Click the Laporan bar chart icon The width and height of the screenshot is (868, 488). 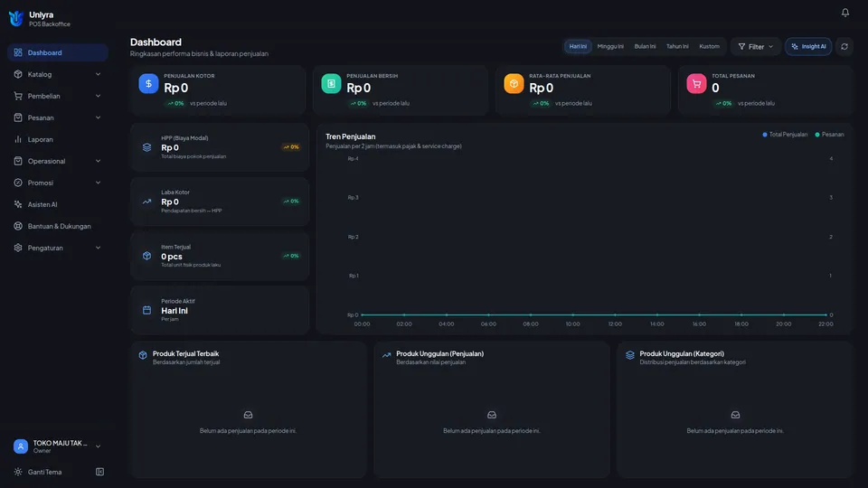[x=18, y=139]
